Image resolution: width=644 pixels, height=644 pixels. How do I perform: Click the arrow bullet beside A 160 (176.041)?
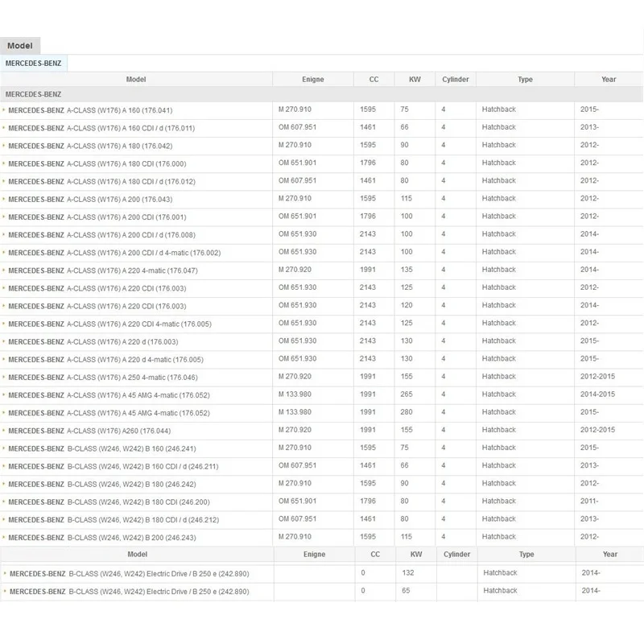click(x=4, y=109)
